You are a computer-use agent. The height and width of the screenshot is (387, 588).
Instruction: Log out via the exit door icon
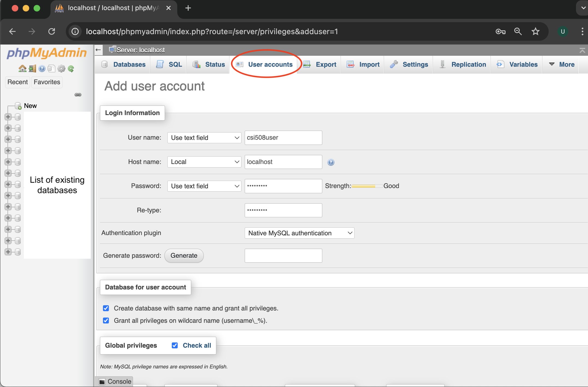(x=32, y=68)
